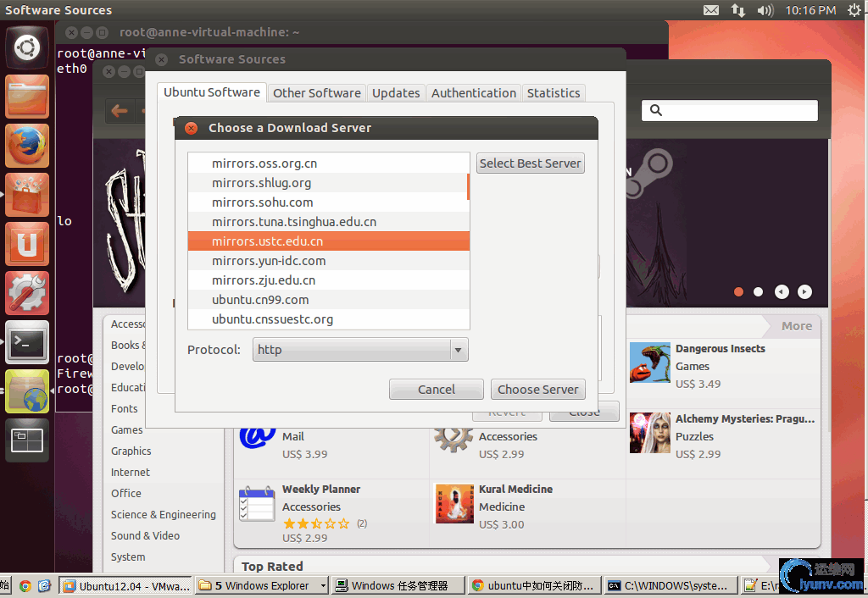
Task: Open the Sound & Video category
Action: pyautogui.click(x=145, y=535)
